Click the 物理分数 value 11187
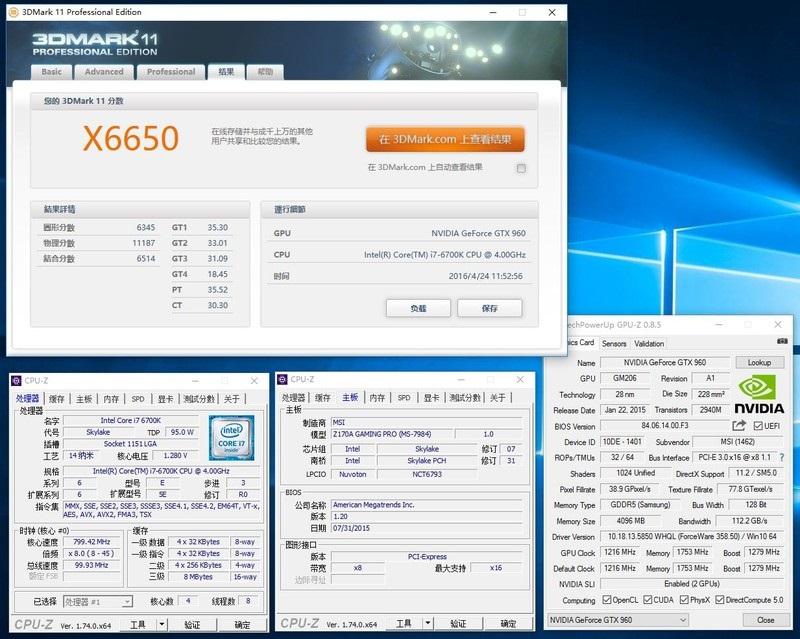Viewport: 800px width, 639px height. (143, 243)
